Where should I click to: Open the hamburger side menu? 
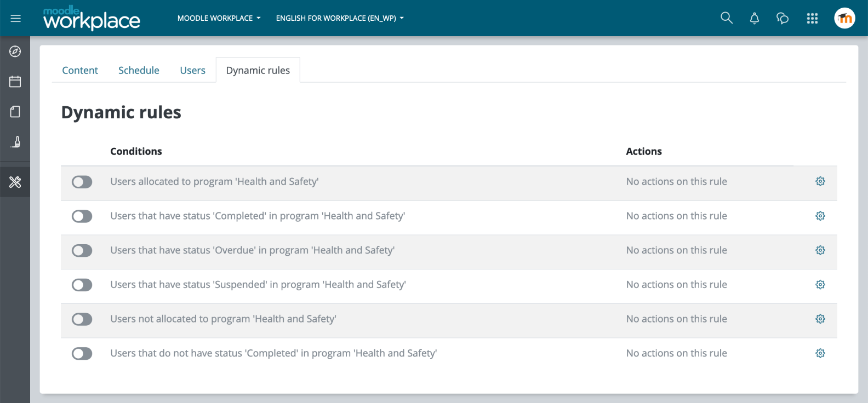tap(15, 18)
